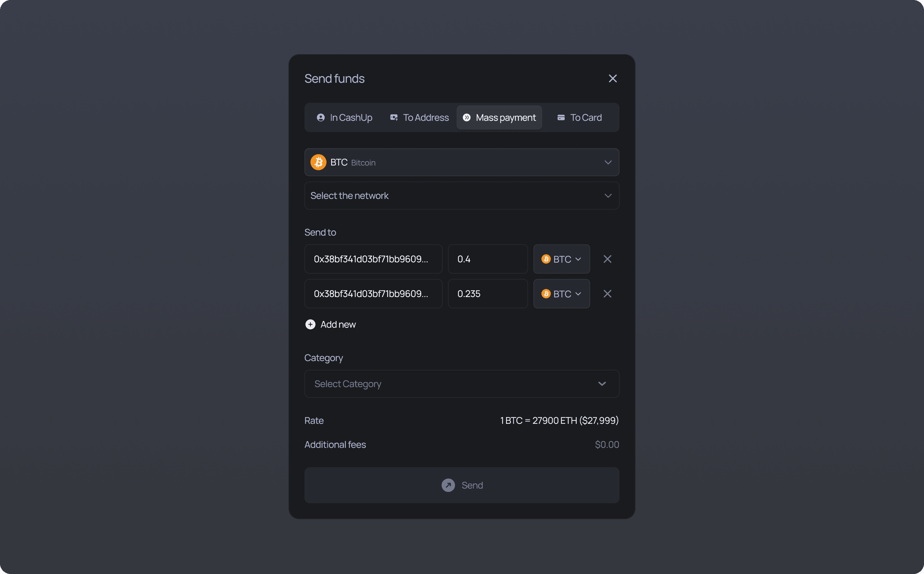Click the 0.4 amount input field
Screen dimensions: 924x574
[x=487, y=259]
